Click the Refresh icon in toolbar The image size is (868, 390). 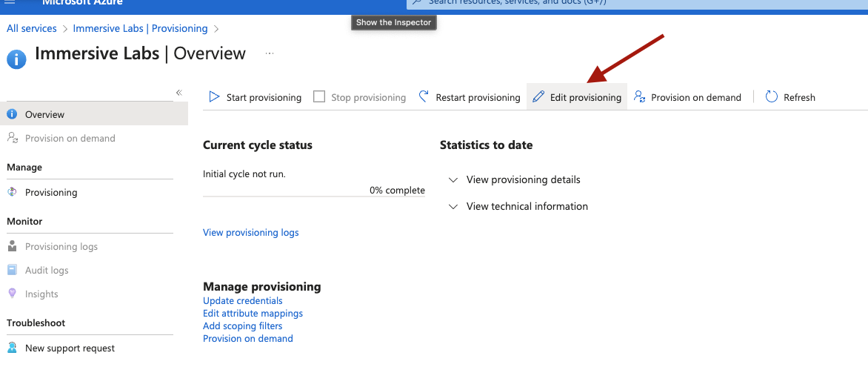click(x=772, y=97)
